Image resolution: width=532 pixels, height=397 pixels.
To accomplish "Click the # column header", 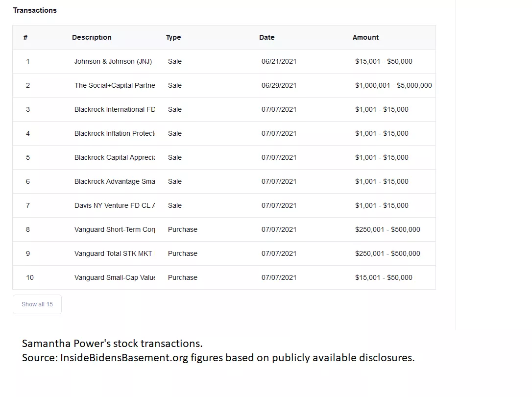I will click(25, 37).
